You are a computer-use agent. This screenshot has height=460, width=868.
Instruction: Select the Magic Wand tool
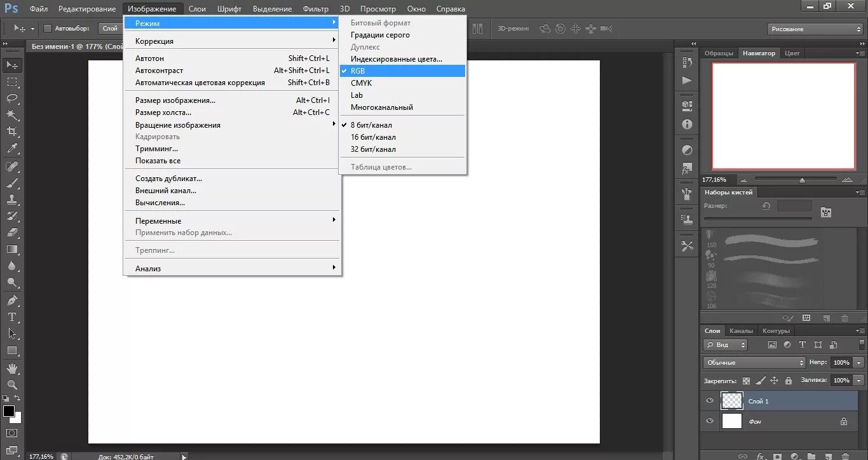[x=12, y=115]
